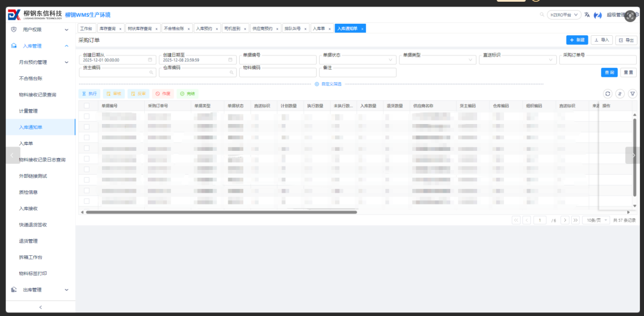Expand the 出库管理 sidebar menu

pos(41,290)
